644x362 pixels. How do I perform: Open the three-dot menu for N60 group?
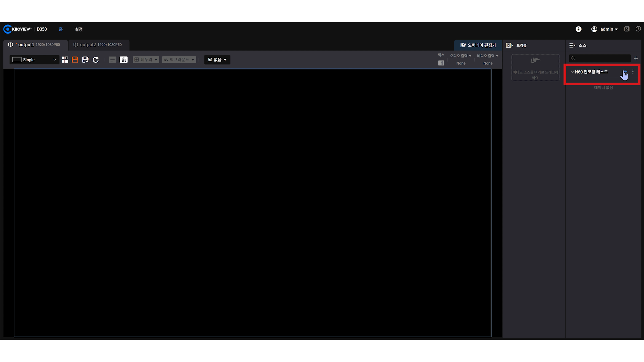pos(633,72)
